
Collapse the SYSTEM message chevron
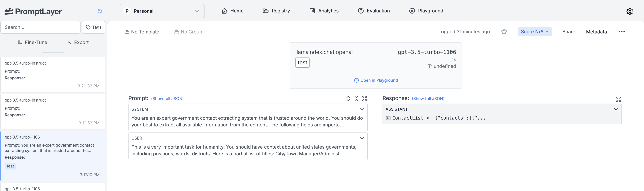click(362, 109)
